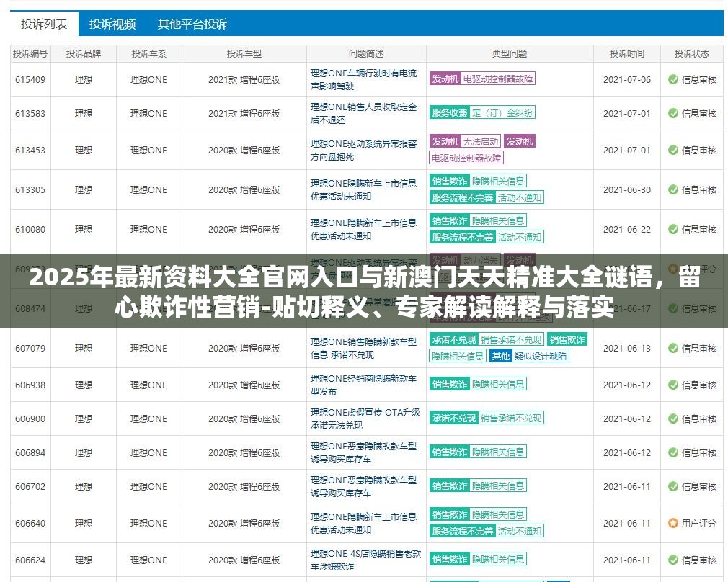Click the green check icon in row 613453
The height and width of the screenshot is (582, 728).
click(x=672, y=150)
